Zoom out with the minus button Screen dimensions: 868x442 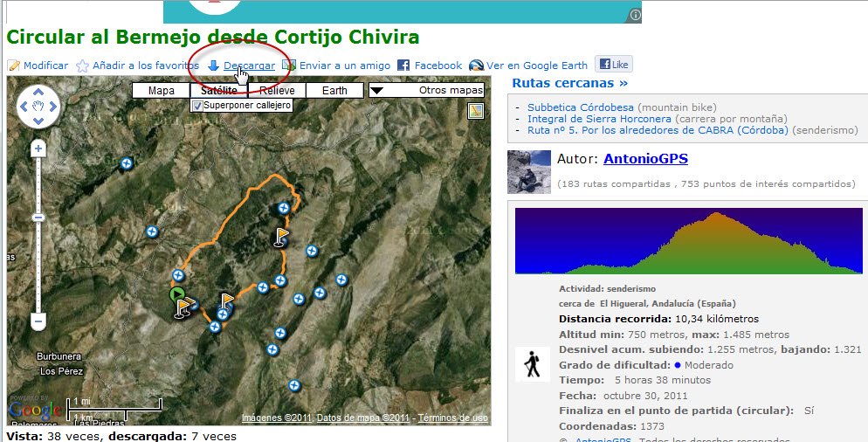38,321
